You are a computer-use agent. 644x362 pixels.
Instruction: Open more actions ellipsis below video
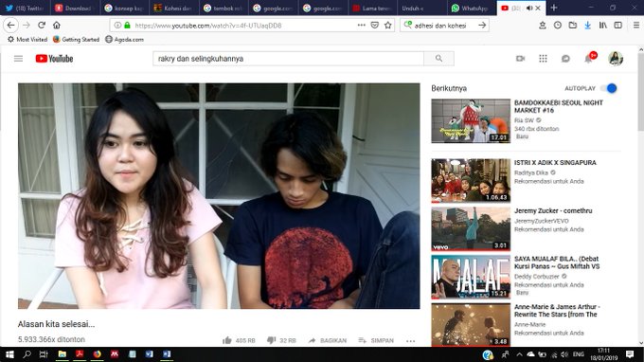click(410, 340)
